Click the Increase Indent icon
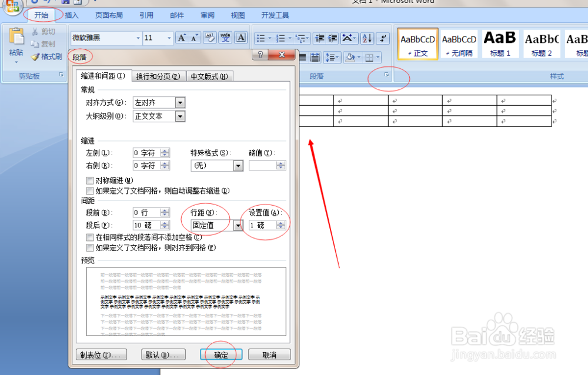 click(332, 38)
